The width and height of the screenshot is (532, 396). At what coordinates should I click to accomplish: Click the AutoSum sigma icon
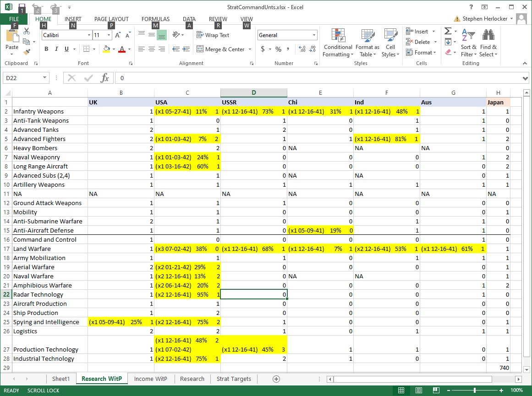coord(448,31)
